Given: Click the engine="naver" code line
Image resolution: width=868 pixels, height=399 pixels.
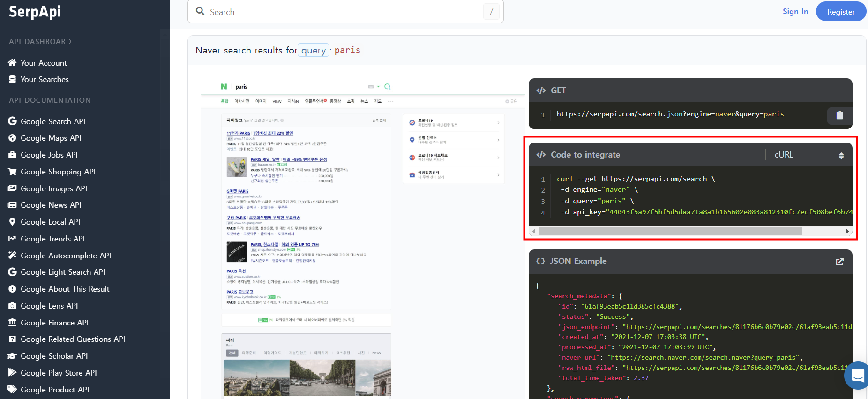Looking at the screenshot, I should (599, 189).
